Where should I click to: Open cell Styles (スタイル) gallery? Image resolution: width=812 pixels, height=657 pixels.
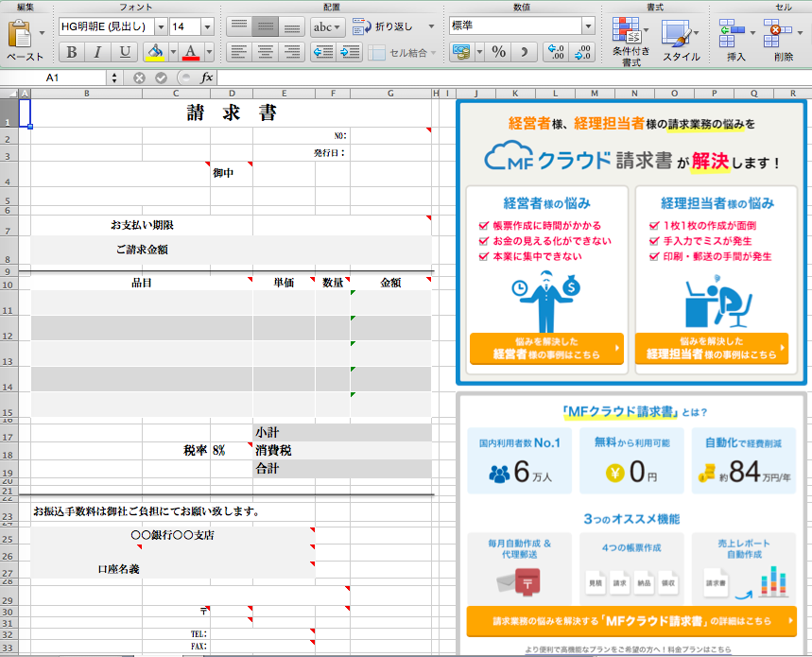click(681, 41)
